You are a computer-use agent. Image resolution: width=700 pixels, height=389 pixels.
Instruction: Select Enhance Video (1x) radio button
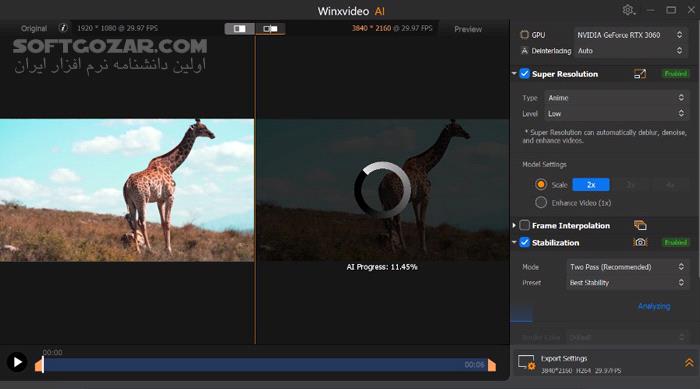coord(541,203)
